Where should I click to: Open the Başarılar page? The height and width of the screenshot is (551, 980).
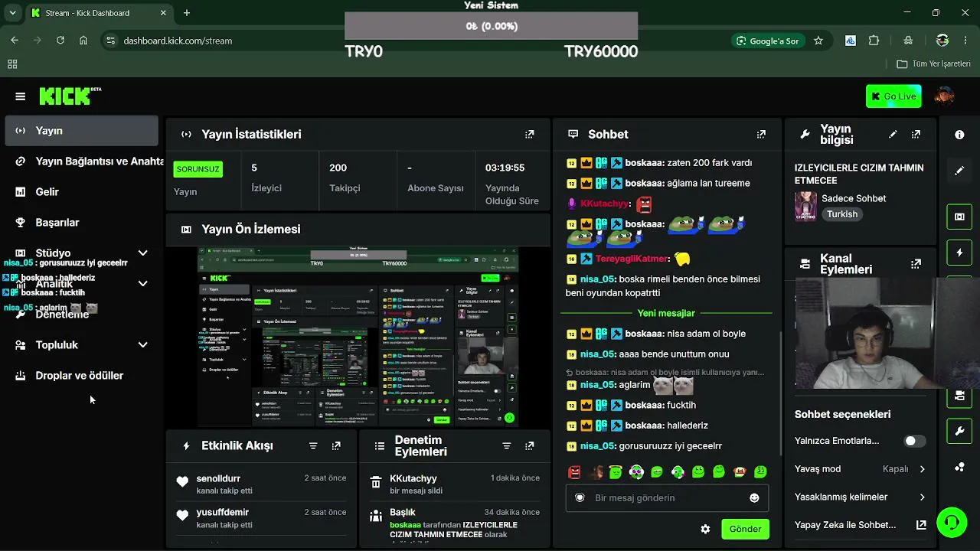tap(81, 223)
